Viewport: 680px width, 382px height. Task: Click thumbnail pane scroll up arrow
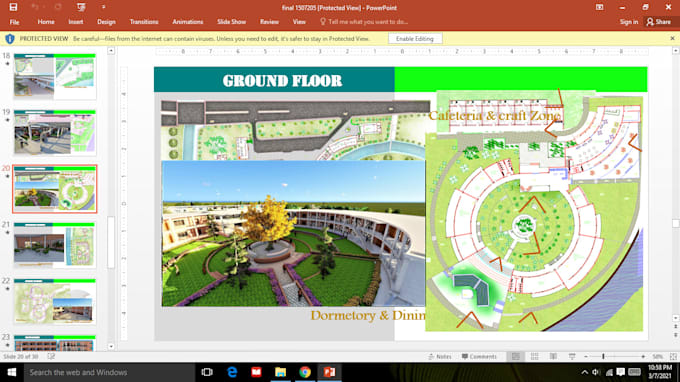pos(111,51)
